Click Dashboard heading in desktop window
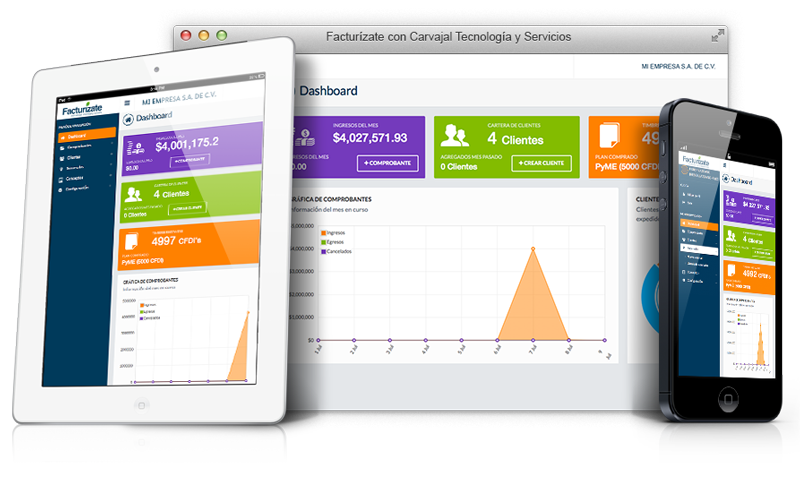800x489 pixels. pyautogui.click(x=328, y=91)
